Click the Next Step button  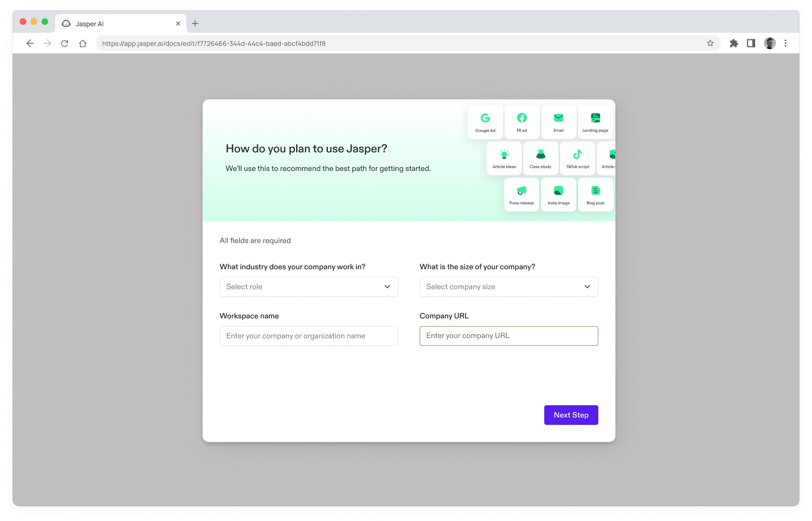click(x=570, y=415)
